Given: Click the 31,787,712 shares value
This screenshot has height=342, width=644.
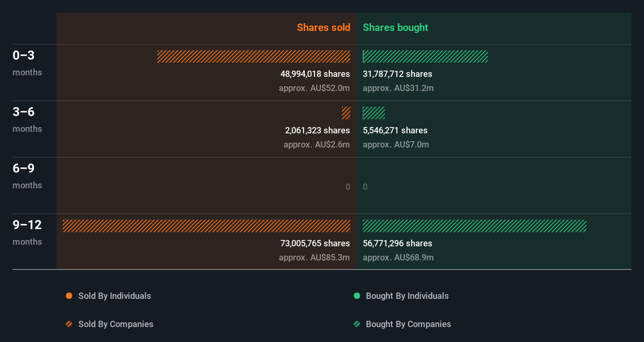Looking at the screenshot, I should click(x=397, y=74).
